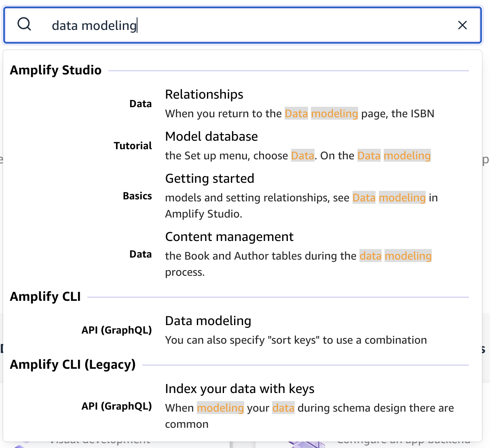This screenshot has width=490, height=448.
Task: Click the Data label beside Content management
Action: point(141,254)
